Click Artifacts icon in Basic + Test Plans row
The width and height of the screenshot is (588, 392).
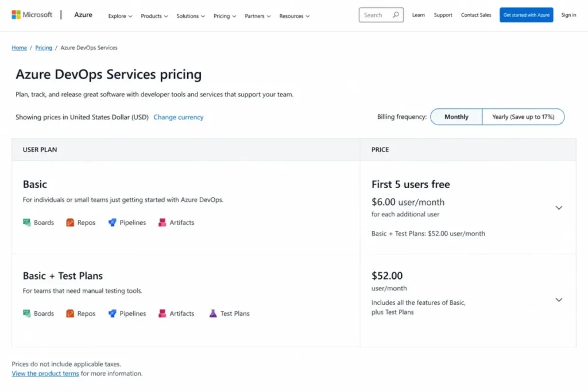[x=162, y=313]
